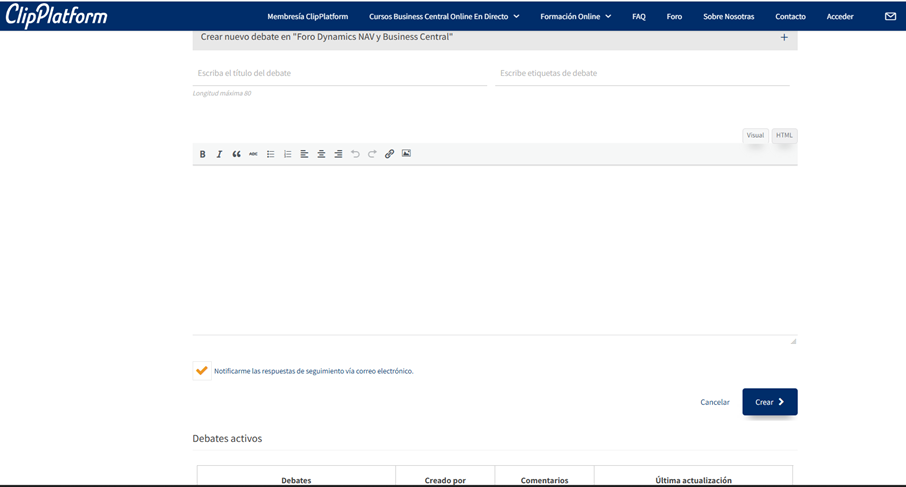Image resolution: width=906 pixels, height=487 pixels.
Task: Open the Formación Online dropdown menu
Action: (x=575, y=17)
